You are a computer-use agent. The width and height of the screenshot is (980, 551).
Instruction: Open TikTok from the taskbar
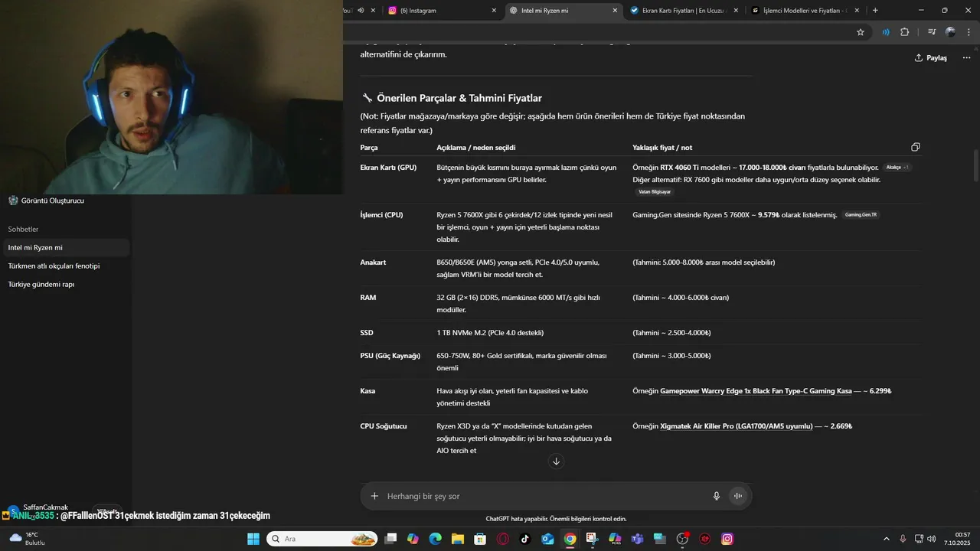point(525,539)
